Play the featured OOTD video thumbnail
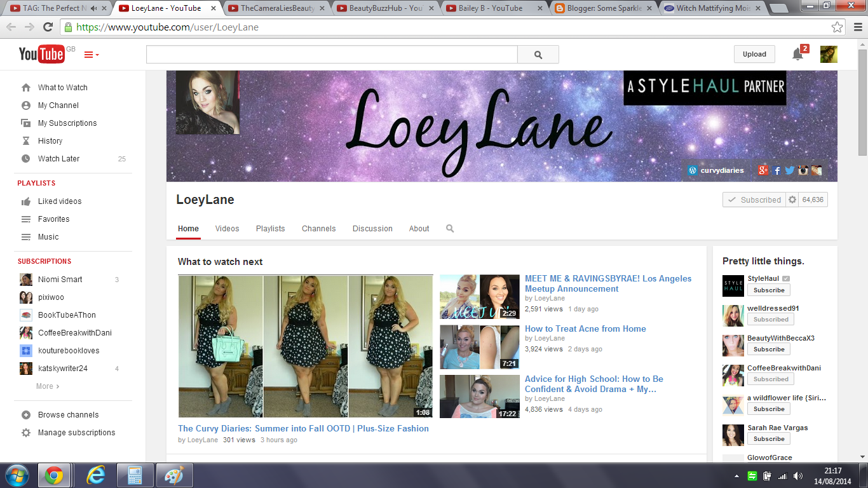This screenshot has width=868, height=488. click(306, 346)
